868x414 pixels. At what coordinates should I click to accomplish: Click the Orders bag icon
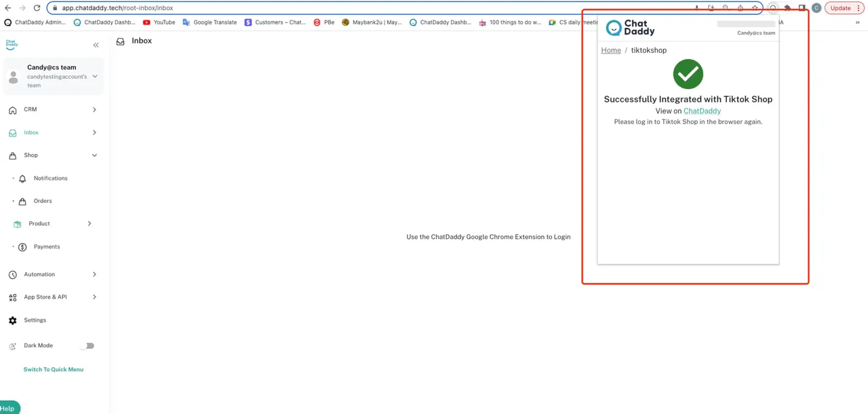22,202
